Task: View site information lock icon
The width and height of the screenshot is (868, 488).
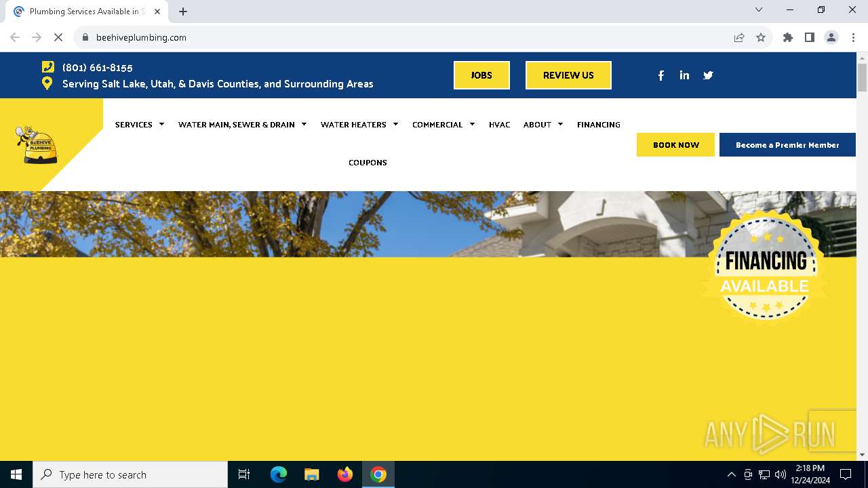Action: (x=85, y=37)
